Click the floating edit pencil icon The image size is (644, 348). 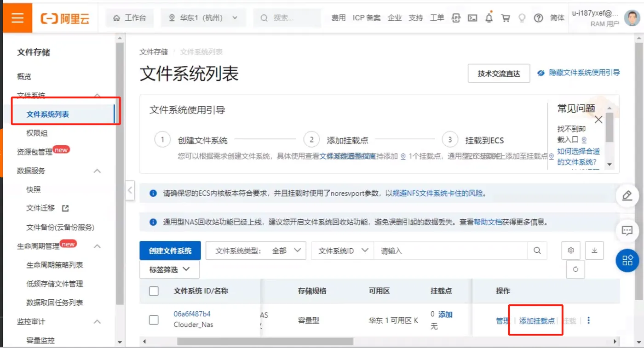(627, 195)
